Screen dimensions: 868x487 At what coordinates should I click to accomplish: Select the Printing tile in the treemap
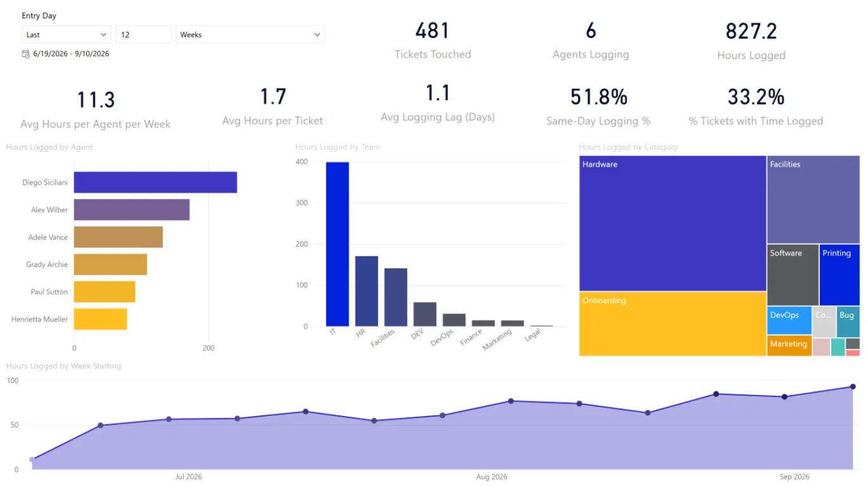tap(839, 275)
